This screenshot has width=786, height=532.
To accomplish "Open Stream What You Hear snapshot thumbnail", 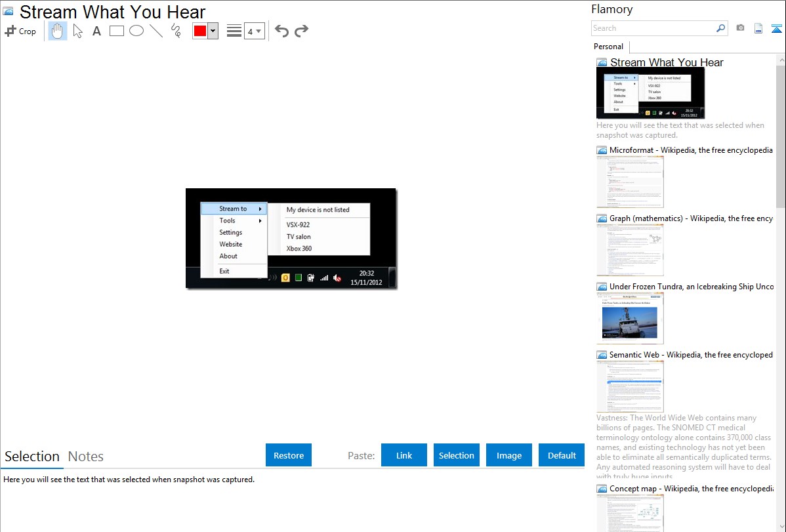I will [x=651, y=92].
